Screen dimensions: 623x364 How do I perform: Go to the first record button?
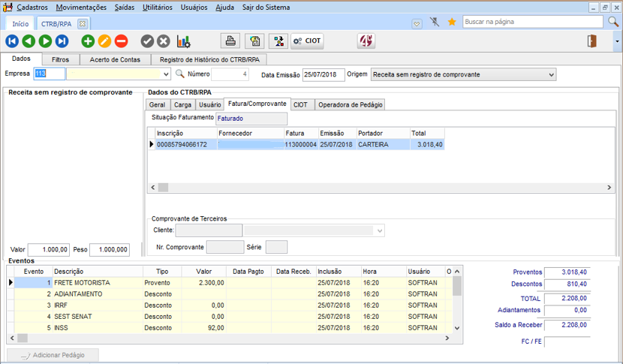tap(12, 41)
